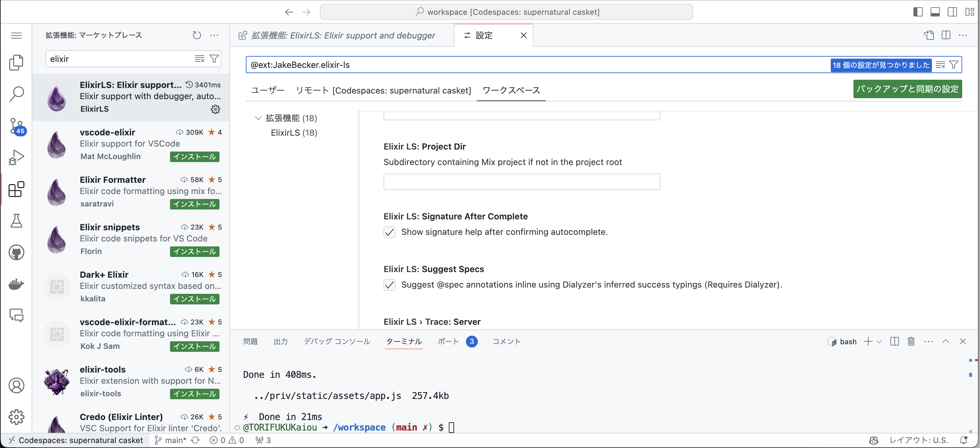Screen dimensions: 980x448
Task: Refresh the extensions marketplace list
Action: [196, 35]
